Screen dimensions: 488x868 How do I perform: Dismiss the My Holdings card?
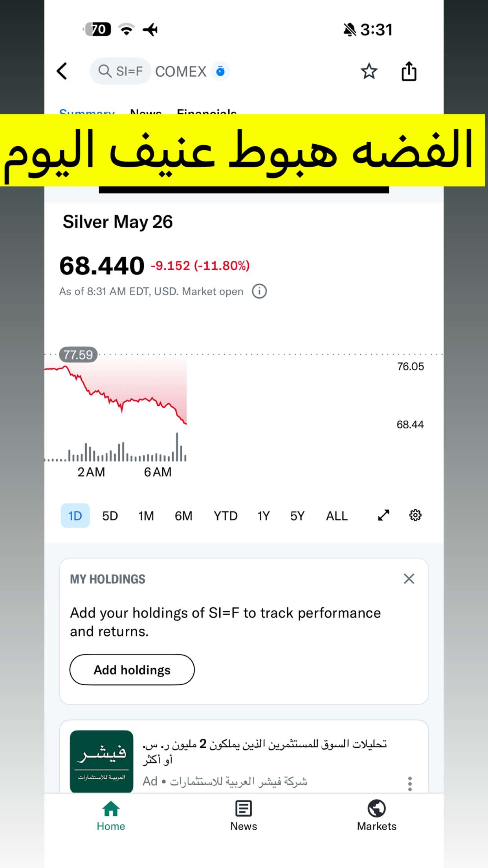click(409, 579)
